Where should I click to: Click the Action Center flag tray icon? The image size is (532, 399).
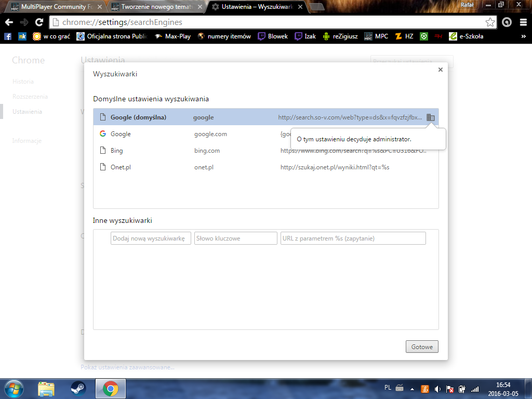(x=450, y=389)
